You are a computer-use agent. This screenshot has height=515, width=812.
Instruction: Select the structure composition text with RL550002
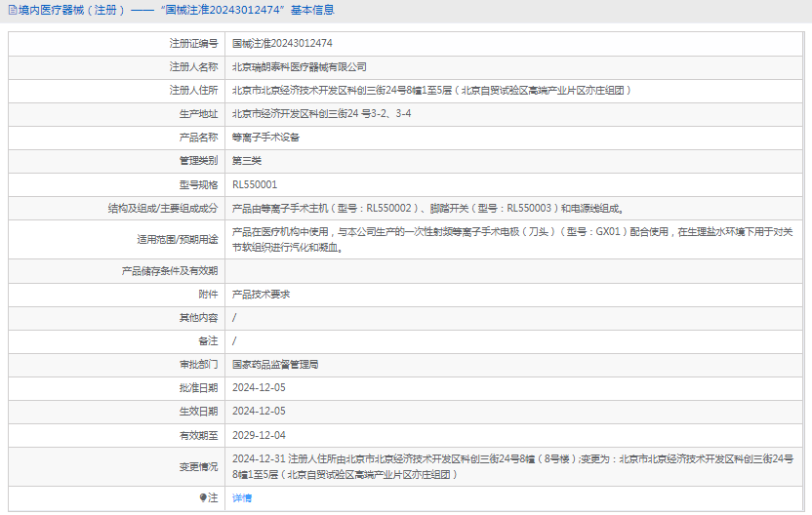pyautogui.click(x=428, y=208)
